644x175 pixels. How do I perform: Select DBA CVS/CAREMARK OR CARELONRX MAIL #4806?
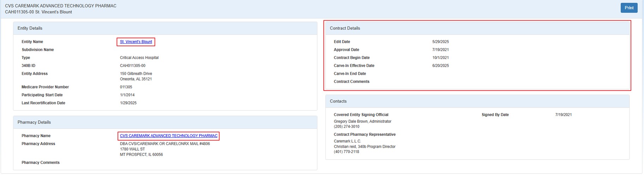tap(165, 144)
